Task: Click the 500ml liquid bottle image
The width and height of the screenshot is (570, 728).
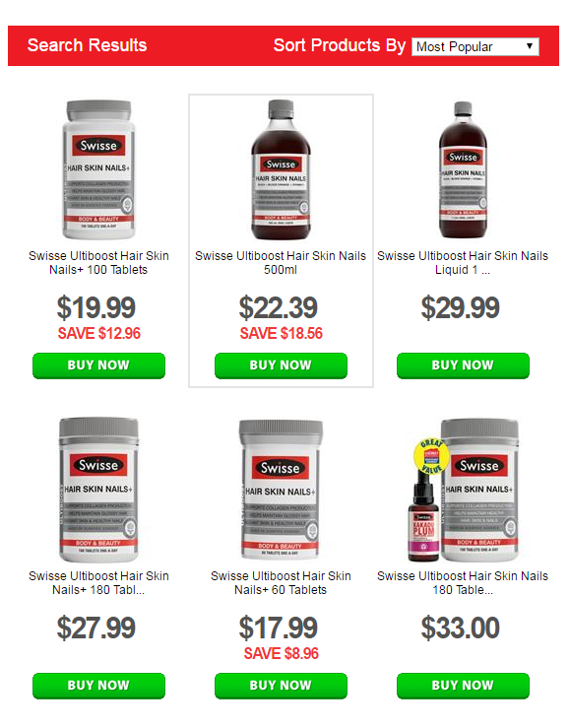Action: pos(281,169)
